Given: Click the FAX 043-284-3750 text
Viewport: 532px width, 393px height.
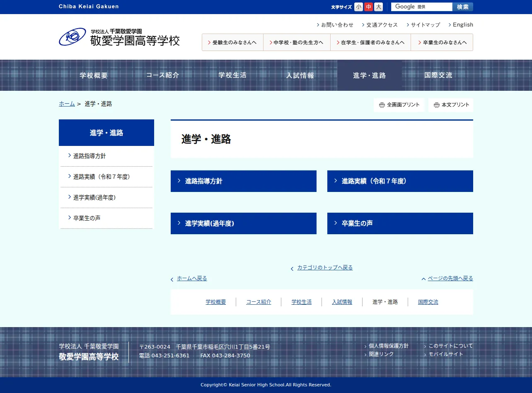Looking at the screenshot, I should tap(225, 356).
